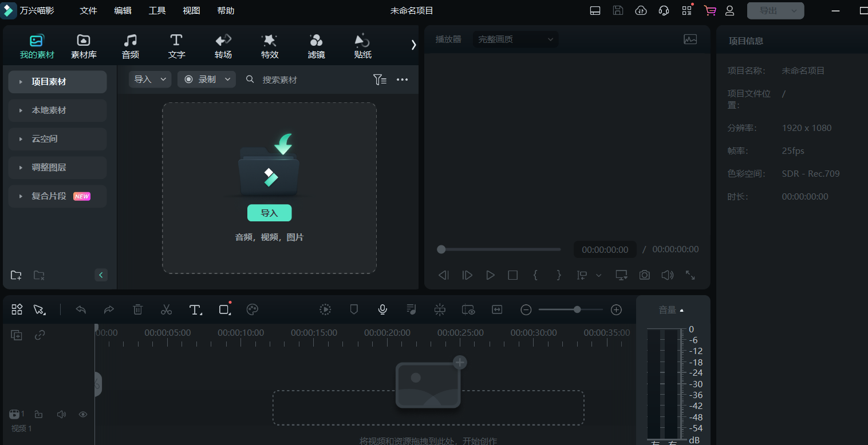Click the microphone voiceover record icon
The height and width of the screenshot is (445, 868).
point(382,309)
